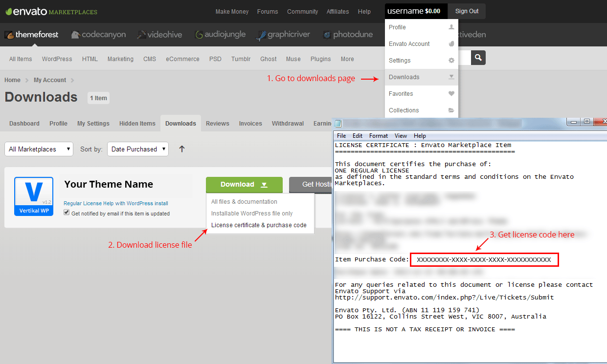Viewport: 607px width, 364px height.
Task: Select Downloads in the username menu
Action: (404, 77)
